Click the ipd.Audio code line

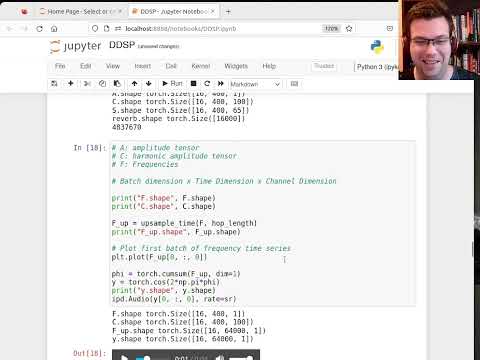pyautogui.click(x=174, y=299)
